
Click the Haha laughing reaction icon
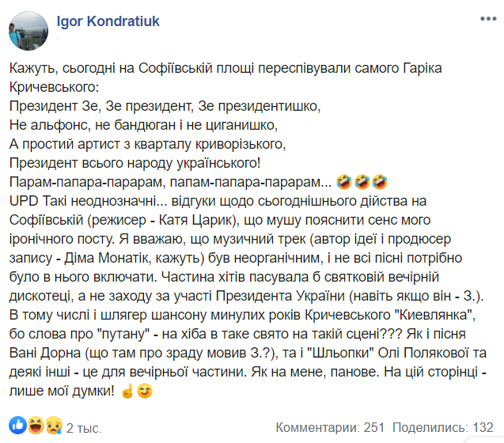36,428
